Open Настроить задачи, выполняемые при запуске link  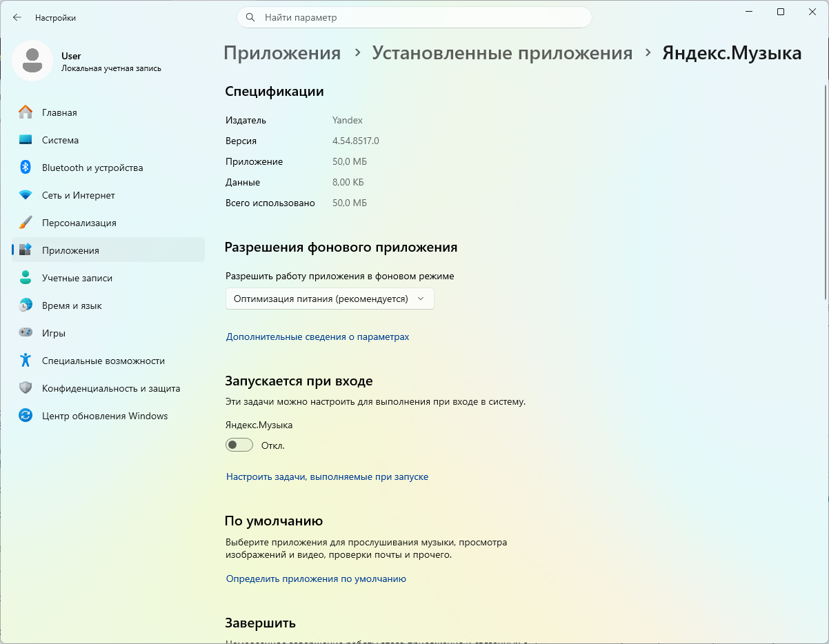click(x=328, y=476)
